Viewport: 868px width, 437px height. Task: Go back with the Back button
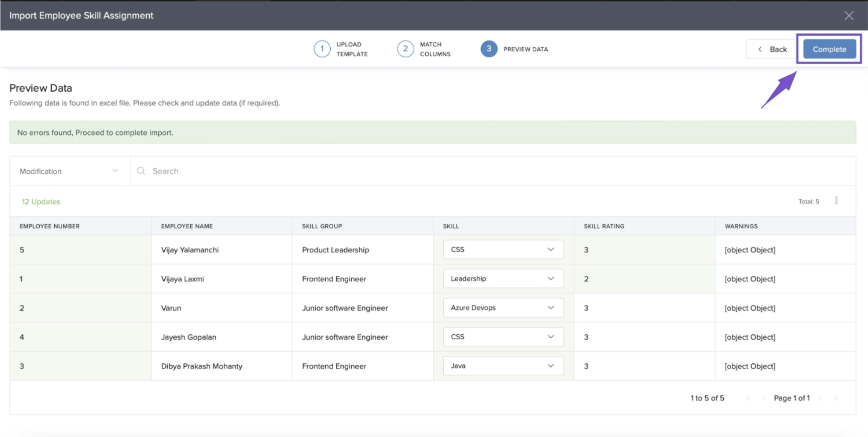[x=772, y=49]
